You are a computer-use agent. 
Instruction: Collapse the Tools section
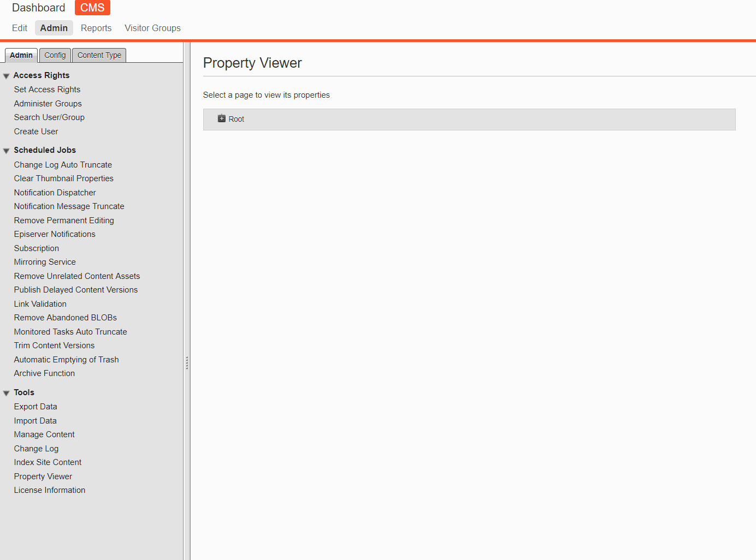[7, 393]
